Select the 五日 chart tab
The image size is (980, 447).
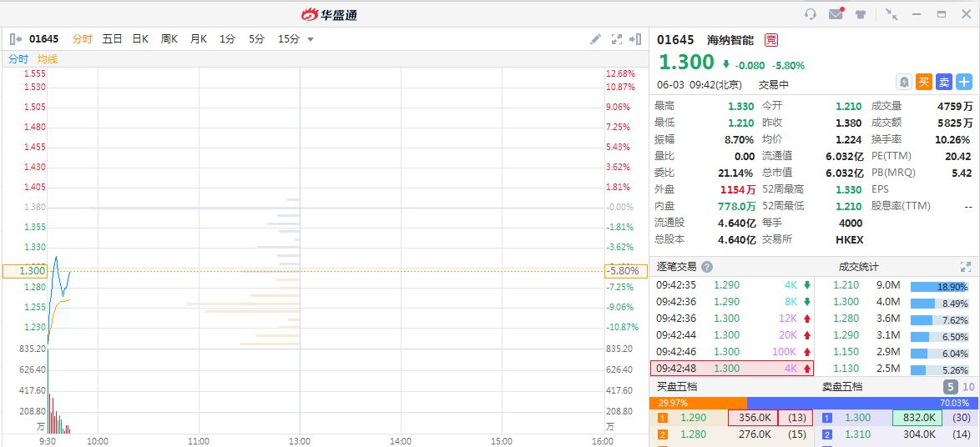113,39
